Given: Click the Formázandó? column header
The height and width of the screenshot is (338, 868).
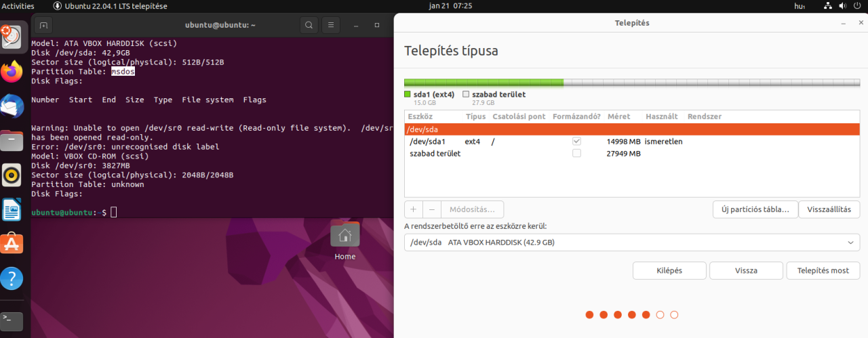Looking at the screenshot, I should click(x=576, y=117).
